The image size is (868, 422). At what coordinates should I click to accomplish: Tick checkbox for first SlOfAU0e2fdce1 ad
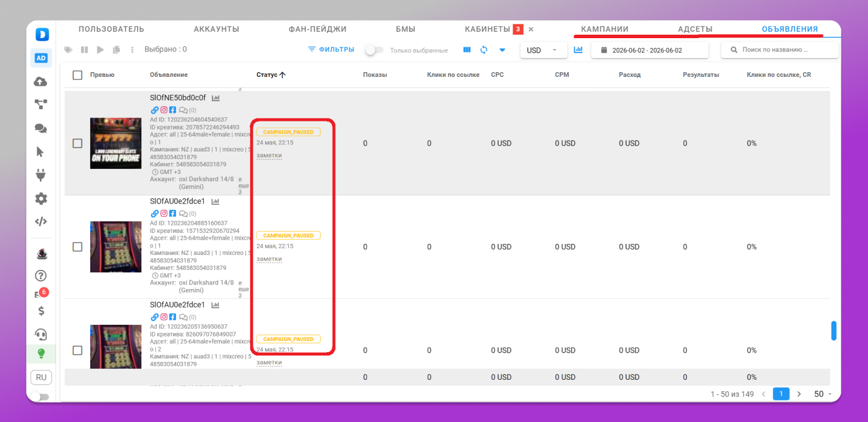(78, 247)
